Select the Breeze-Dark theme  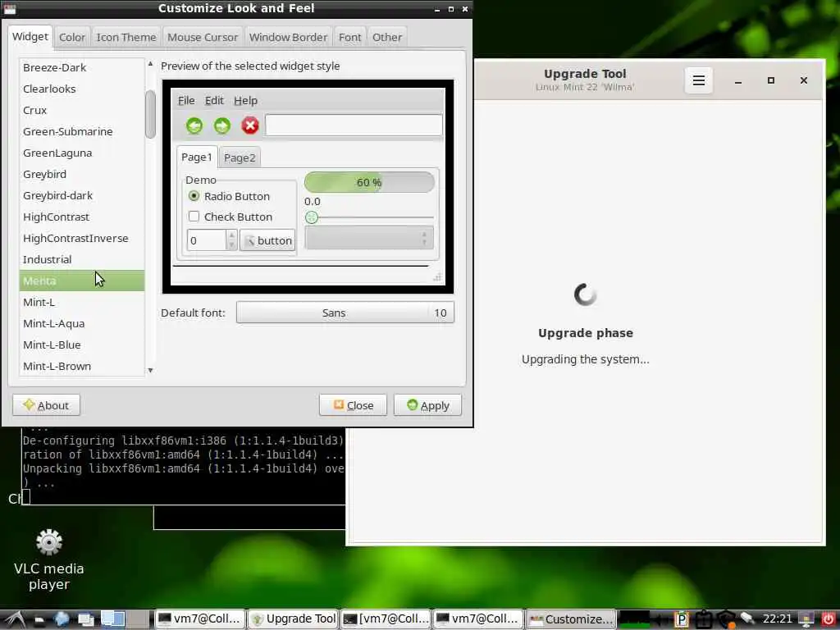click(82, 67)
